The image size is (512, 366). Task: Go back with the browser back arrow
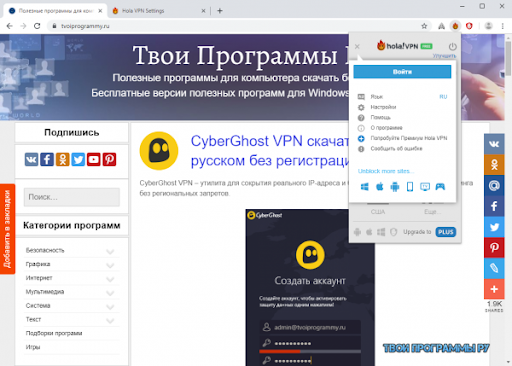(10, 26)
